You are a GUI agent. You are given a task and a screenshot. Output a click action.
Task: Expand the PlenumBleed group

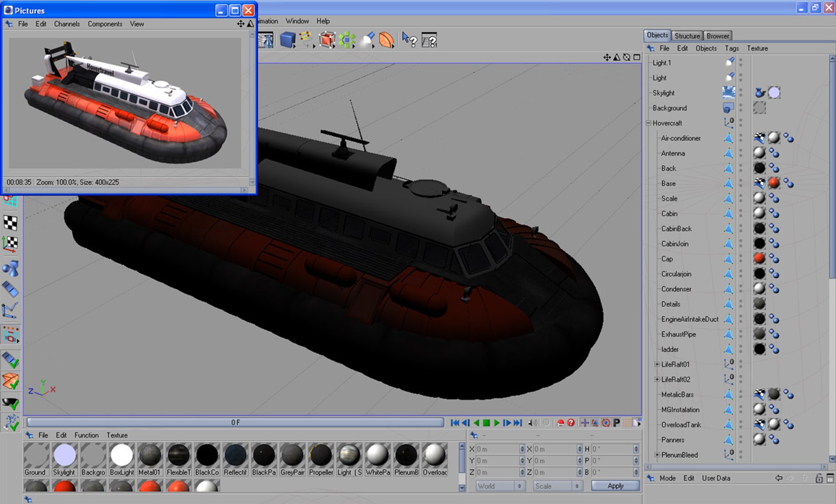click(x=657, y=455)
